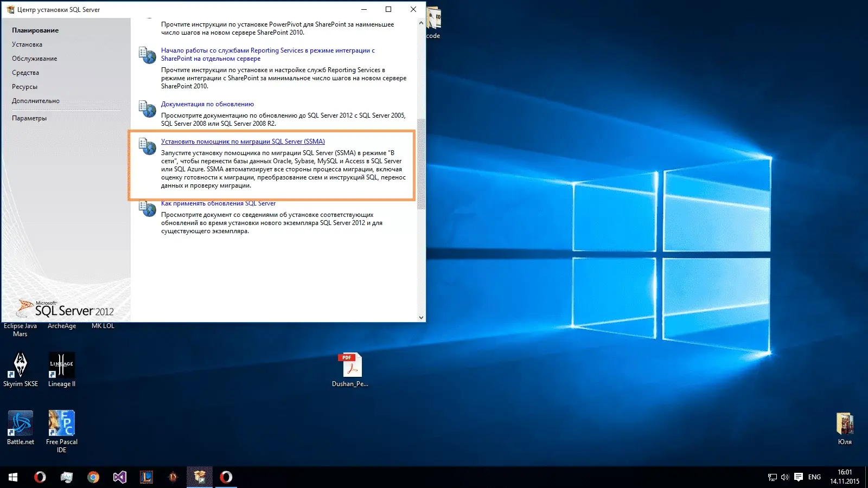Click icon beside SSMA migration assistant link
This screenshot has height=488, width=868.
(147, 146)
